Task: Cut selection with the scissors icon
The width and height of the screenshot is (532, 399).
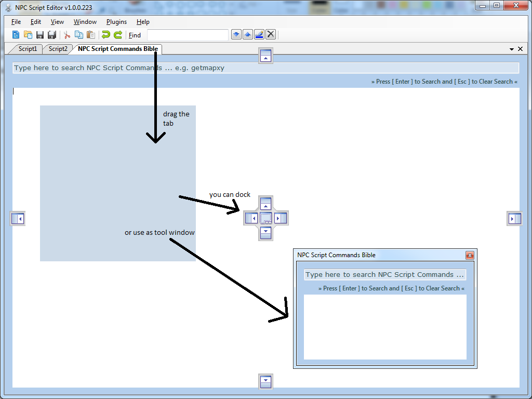Action: [67, 35]
